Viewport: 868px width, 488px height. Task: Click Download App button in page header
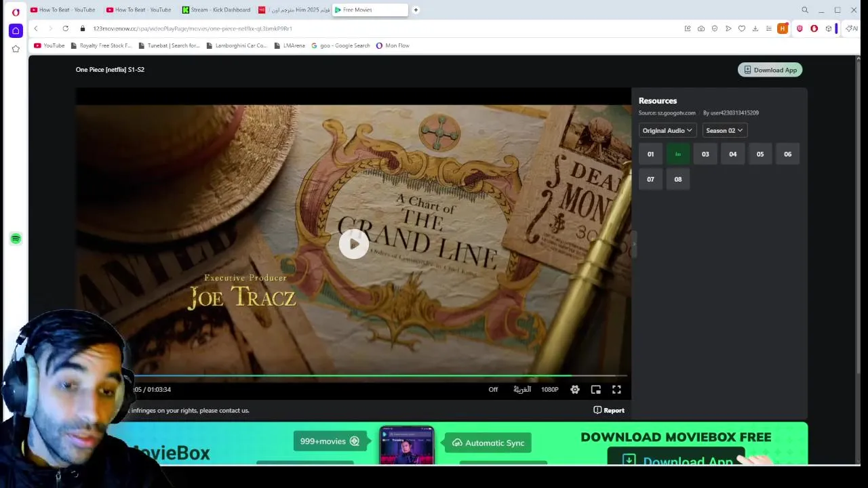pos(770,70)
